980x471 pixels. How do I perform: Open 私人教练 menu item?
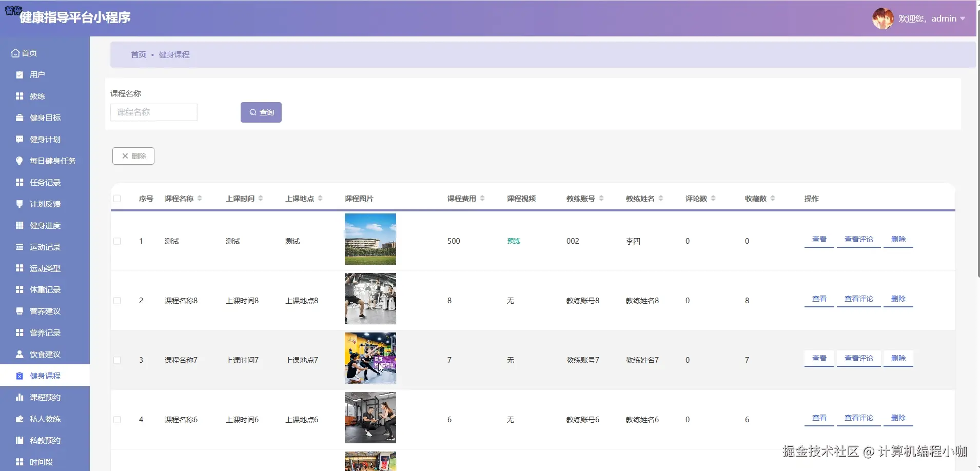tap(45, 419)
